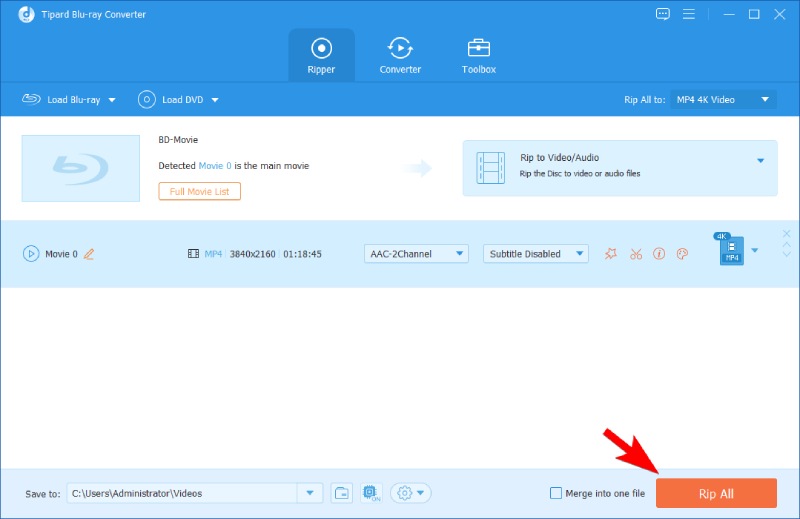Open the output folder icon
The image size is (800, 519).
click(x=341, y=493)
